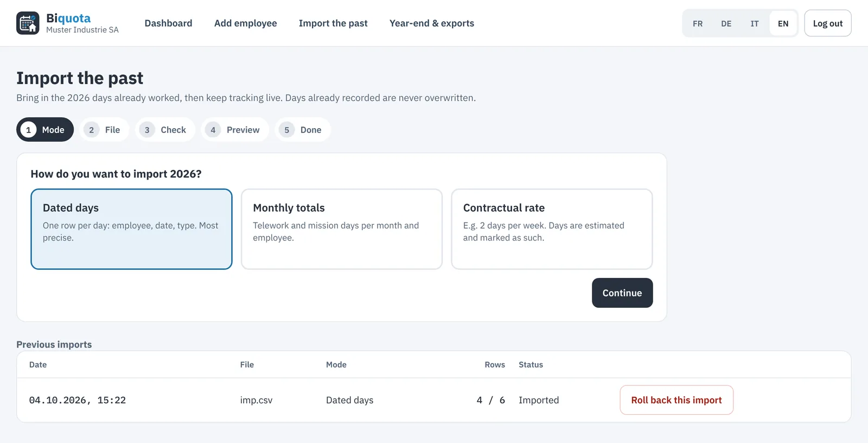This screenshot has height=443, width=868.
Task: Click the imp.csv file name
Action: click(256, 400)
